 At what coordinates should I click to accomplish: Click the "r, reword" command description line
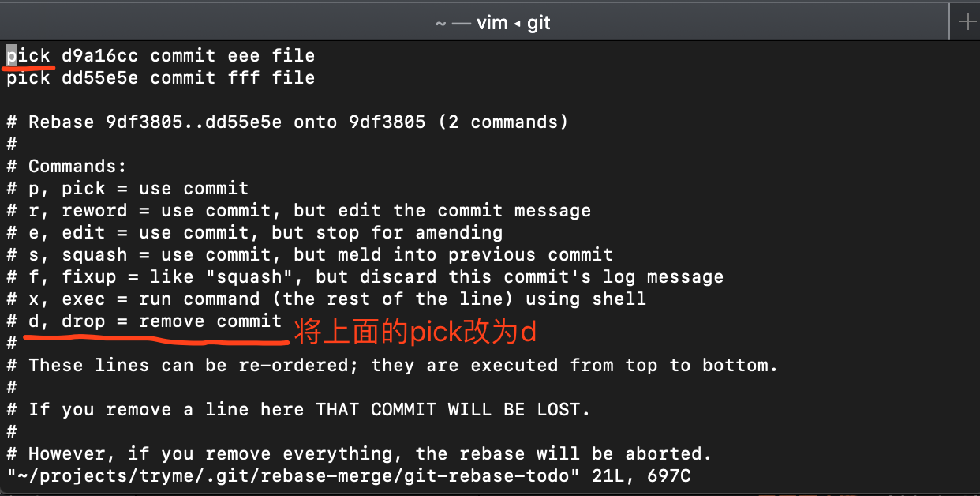pyautogui.click(x=308, y=210)
